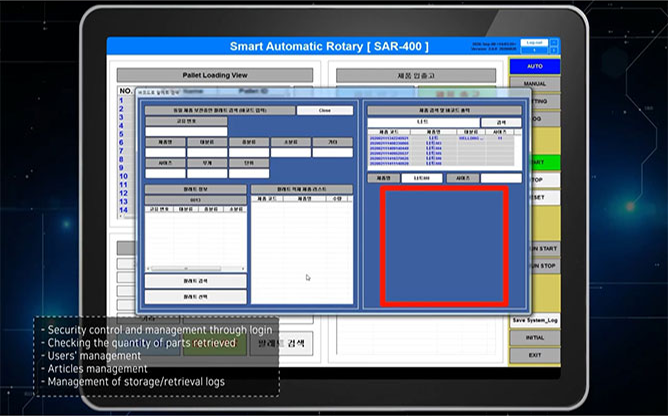Screen dimensions: 668x416
Task: Click the empty field below 기타
Action: point(332,152)
